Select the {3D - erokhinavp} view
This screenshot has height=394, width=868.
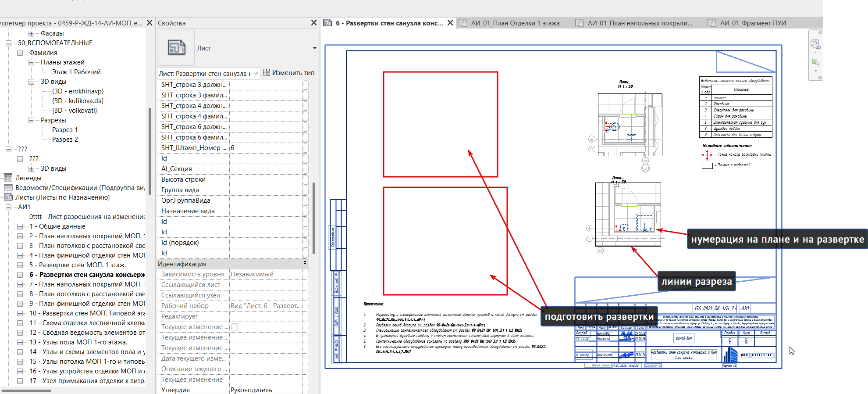(x=78, y=91)
